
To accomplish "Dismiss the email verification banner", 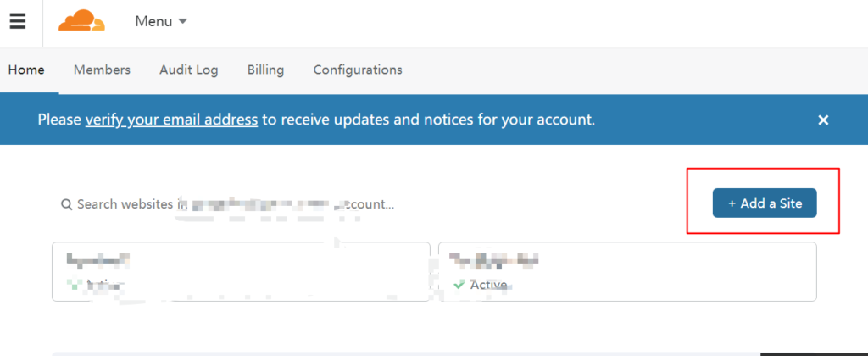I will click(822, 120).
